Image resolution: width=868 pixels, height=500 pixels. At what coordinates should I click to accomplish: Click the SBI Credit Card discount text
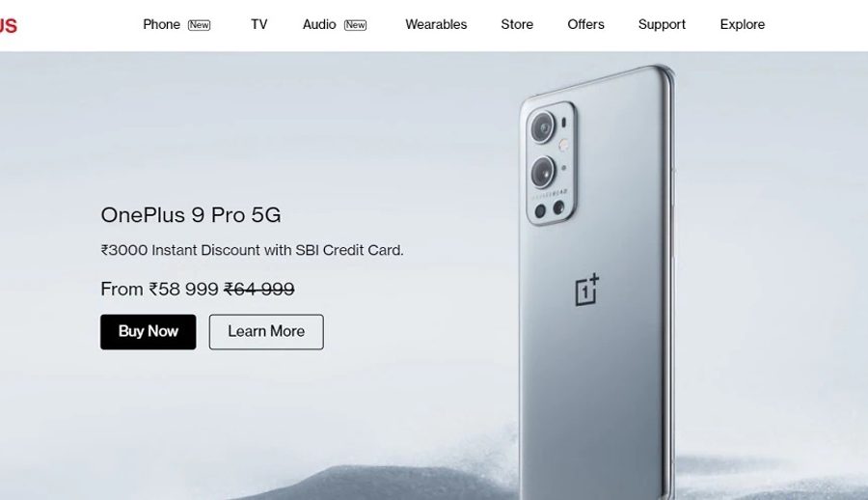pos(252,250)
